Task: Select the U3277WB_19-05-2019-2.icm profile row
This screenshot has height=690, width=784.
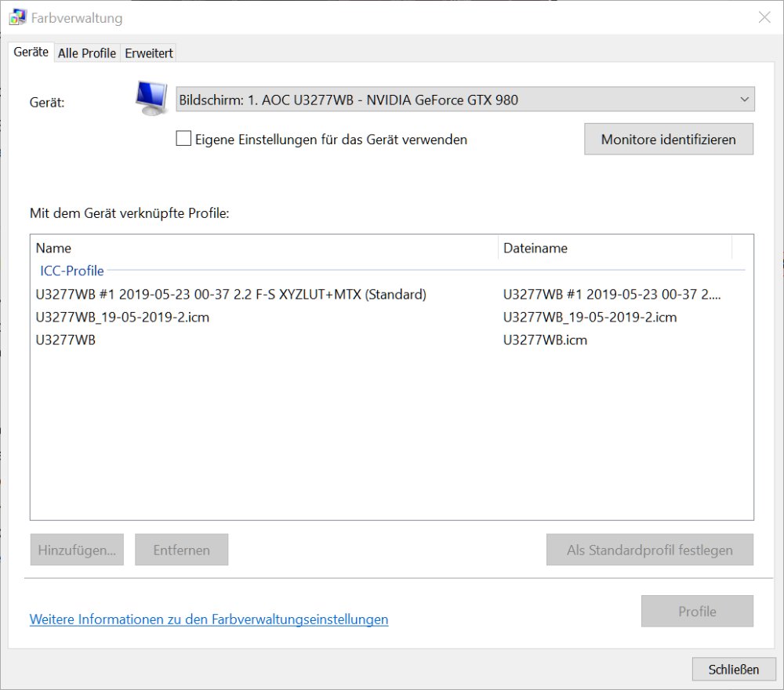Action: pyautogui.click(x=122, y=318)
